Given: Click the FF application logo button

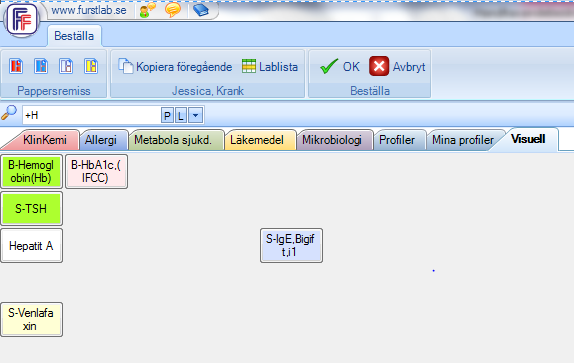Looking at the screenshot, I should click(x=22, y=19).
